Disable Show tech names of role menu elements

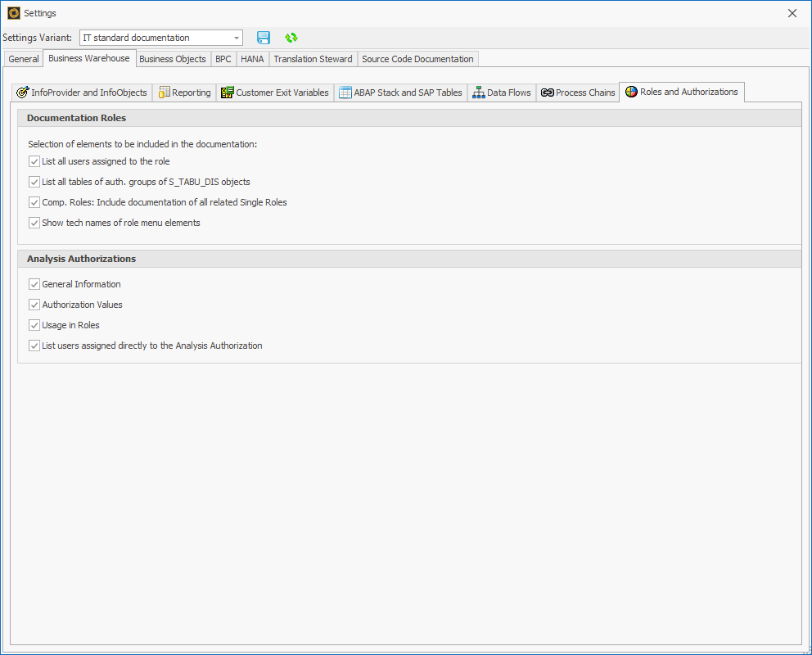(34, 222)
